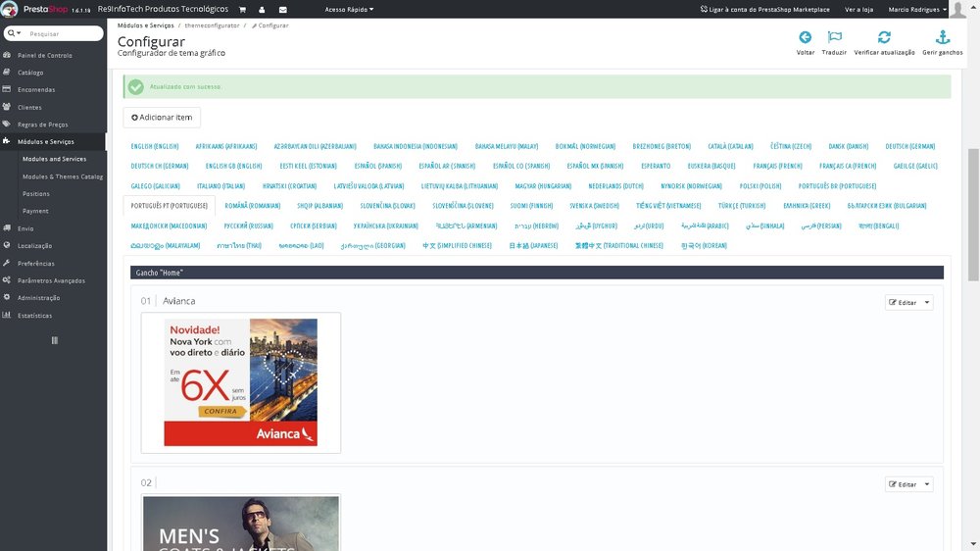Select the Polski (Polish) language tab
Image resolution: width=980 pixels, height=551 pixels.
[760, 185]
